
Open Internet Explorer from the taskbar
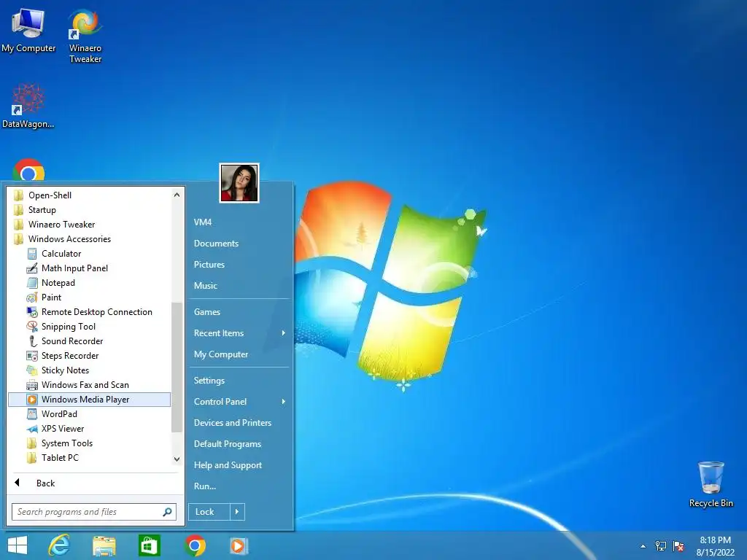(59, 545)
